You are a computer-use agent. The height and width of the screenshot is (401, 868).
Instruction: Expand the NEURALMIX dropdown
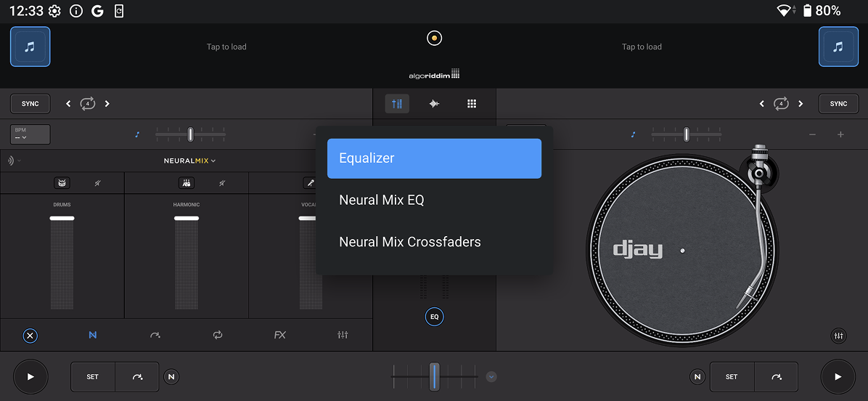point(189,161)
